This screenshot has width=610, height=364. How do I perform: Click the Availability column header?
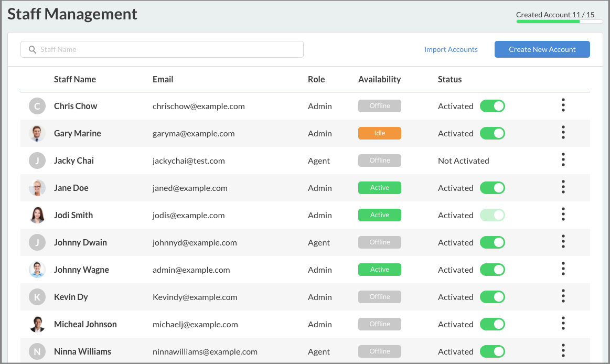pyautogui.click(x=379, y=79)
